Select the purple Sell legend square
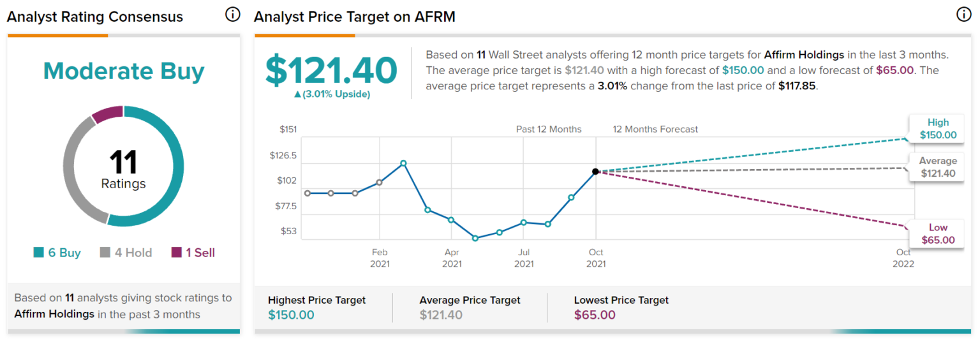This screenshot has width=980, height=342. pos(176,253)
